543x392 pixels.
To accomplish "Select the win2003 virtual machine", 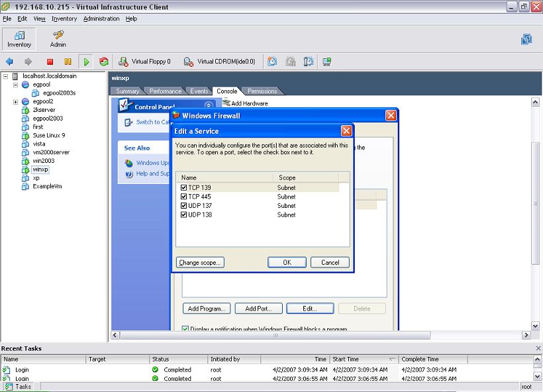I will click(44, 161).
